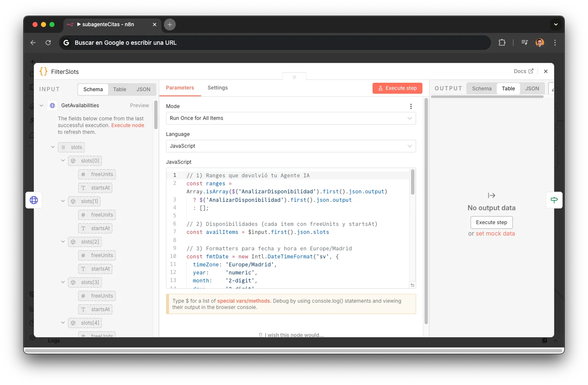Open the browser extensions puzzle icon

tap(502, 43)
